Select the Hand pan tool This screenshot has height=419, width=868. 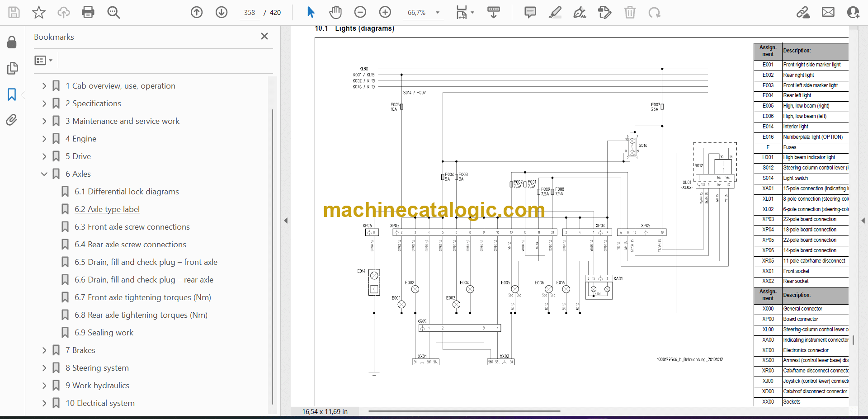click(335, 12)
